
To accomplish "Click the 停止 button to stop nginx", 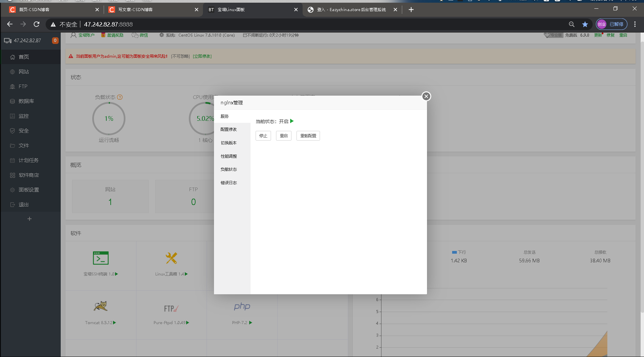I will (263, 136).
